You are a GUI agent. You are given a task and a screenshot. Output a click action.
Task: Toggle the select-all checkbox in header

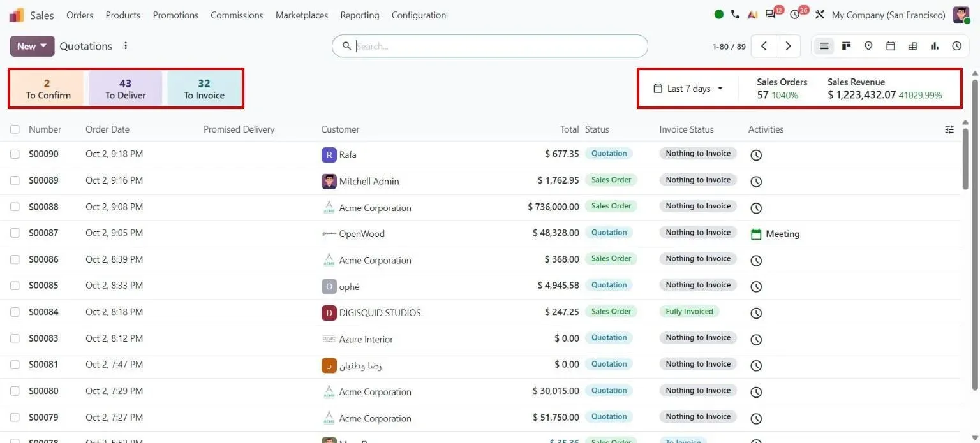pyautogui.click(x=15, y=129)
